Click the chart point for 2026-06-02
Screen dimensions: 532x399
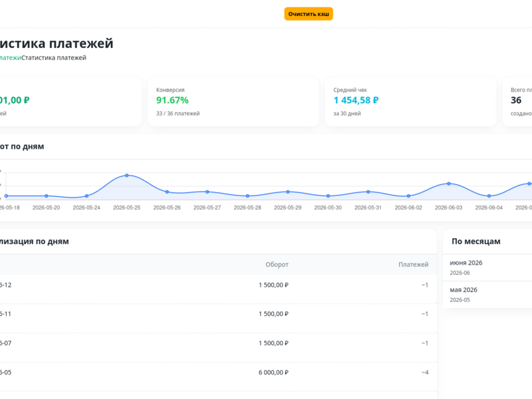click(x=408, y=196)
